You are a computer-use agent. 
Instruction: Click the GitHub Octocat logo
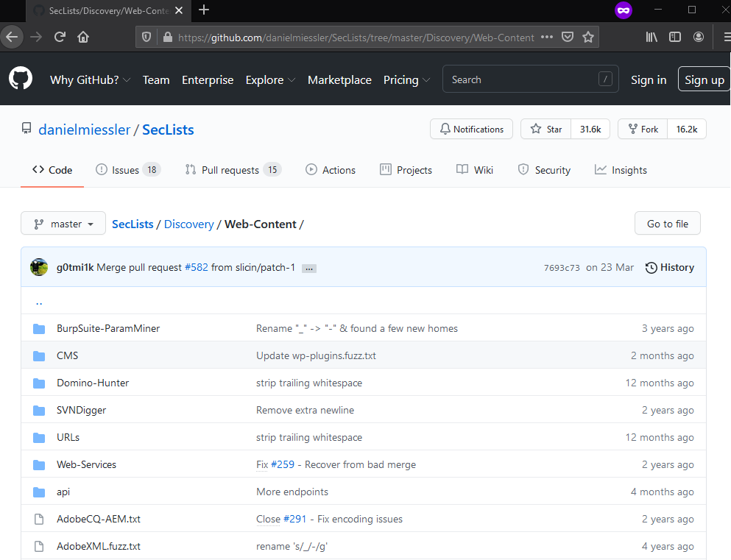21,78
